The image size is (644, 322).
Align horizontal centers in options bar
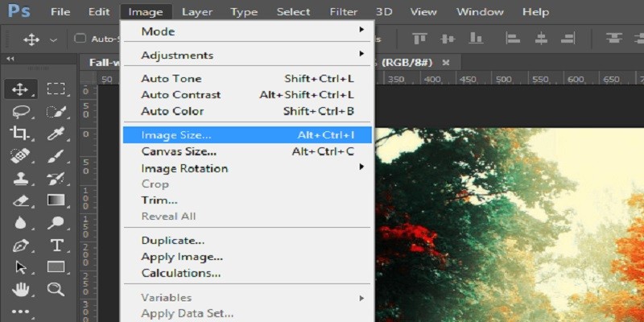541,39
